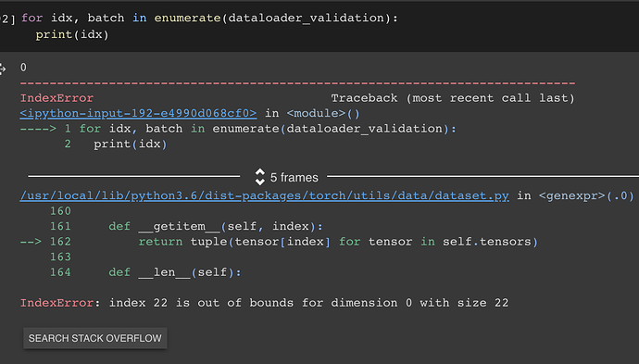The image size is (639, 364).
Task: Click the traceback arrow line '1 for idx, batch'
Action: point(238,129)
